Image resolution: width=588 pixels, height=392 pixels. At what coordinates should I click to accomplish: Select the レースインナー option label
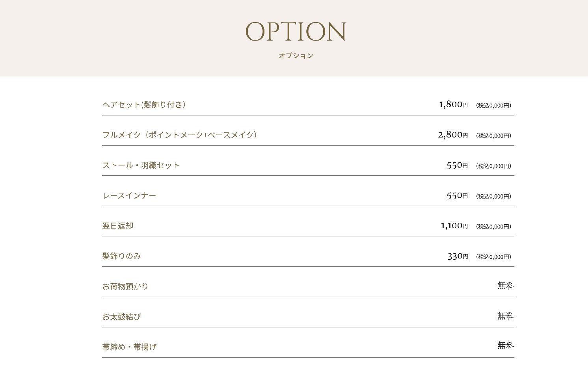(x=129, y=196)
